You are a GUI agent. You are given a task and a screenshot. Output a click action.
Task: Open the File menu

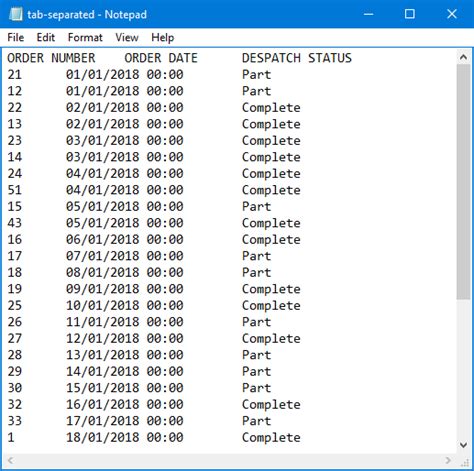(16, 37)
